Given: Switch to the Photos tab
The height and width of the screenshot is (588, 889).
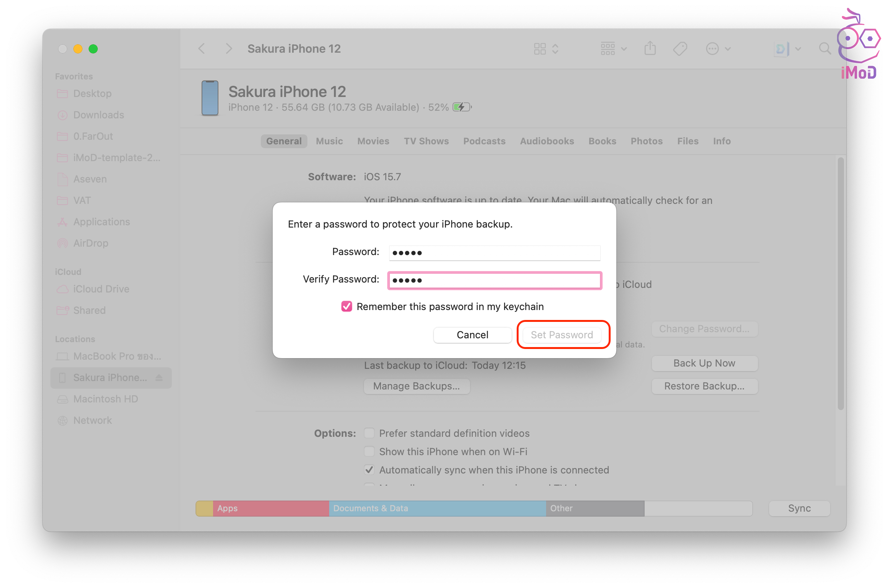Looking at the screenshot, I should coord(646,141).
